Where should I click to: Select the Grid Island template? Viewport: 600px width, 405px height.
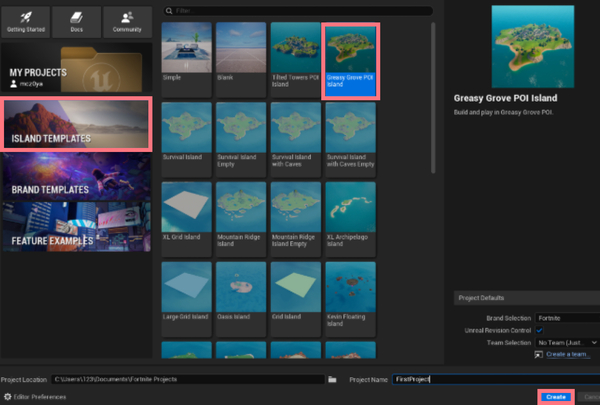(295, 299)
